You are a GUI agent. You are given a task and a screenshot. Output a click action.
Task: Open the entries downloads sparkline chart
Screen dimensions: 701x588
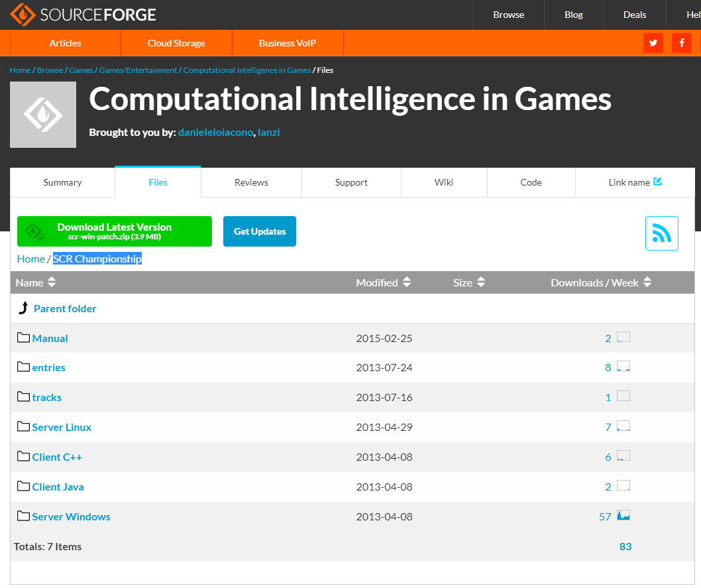point(623,366)
